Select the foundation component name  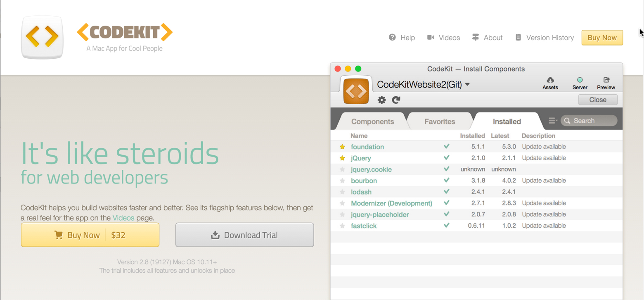367,147
